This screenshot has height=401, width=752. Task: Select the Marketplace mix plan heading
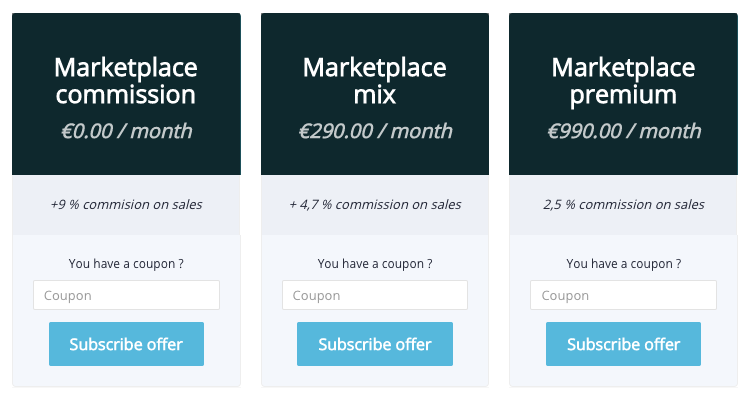(375, 81)
